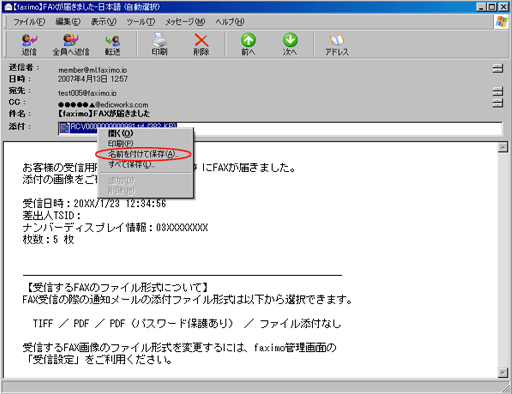This screenshot has height=394, width=512.
Task: Close the faximo message window
Action: [x=503, y=7]
